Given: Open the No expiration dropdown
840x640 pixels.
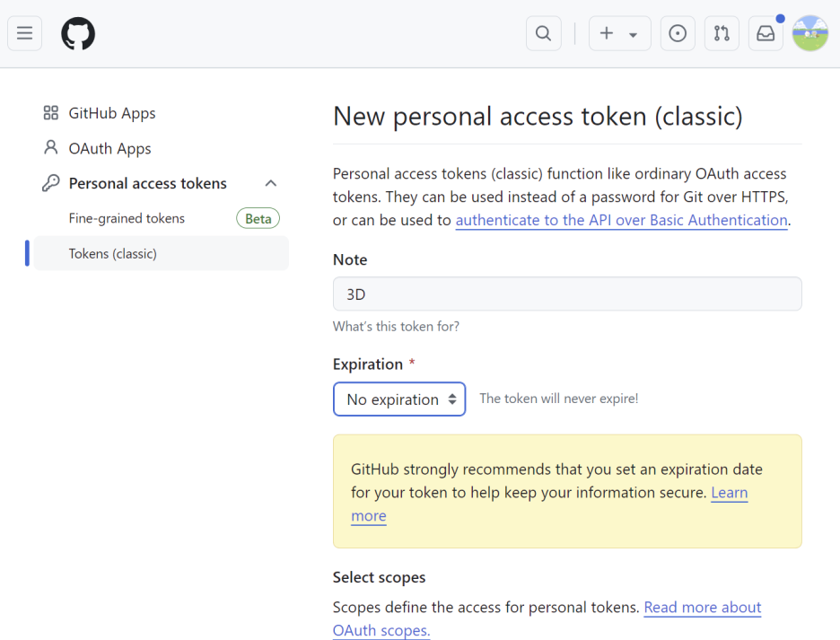Looking at the screenshot, I should pyautogui.click(x=399, y=399).
